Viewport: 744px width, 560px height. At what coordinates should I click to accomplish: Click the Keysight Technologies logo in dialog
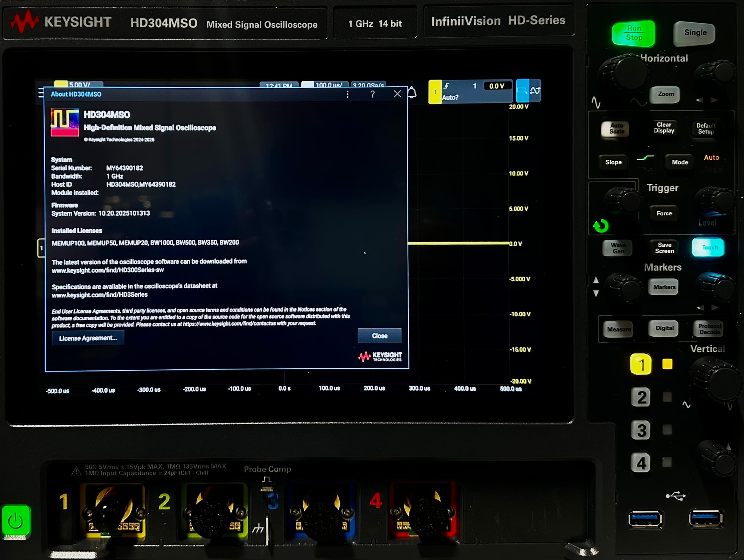point(380,357)
